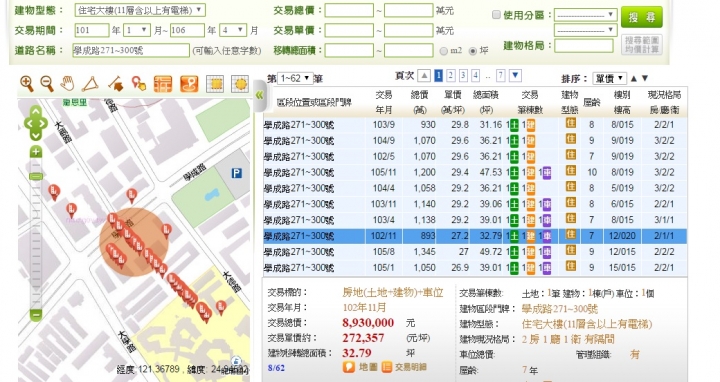Choose the line distance measurement tool
The height and width of the screenshot is (382, 720).
tap(116, 84)
